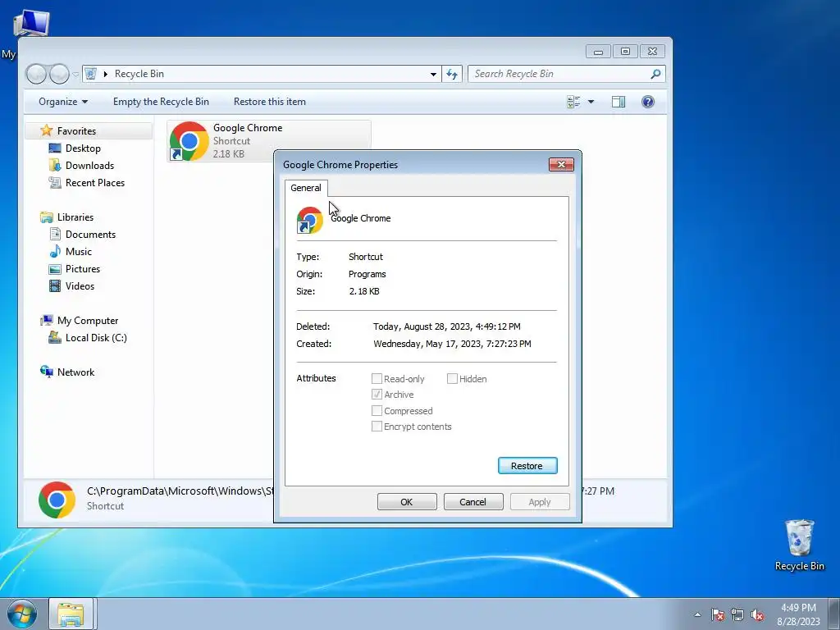Confirm the dialog with OK
The image size is (840, 630).
coord(407,502)
